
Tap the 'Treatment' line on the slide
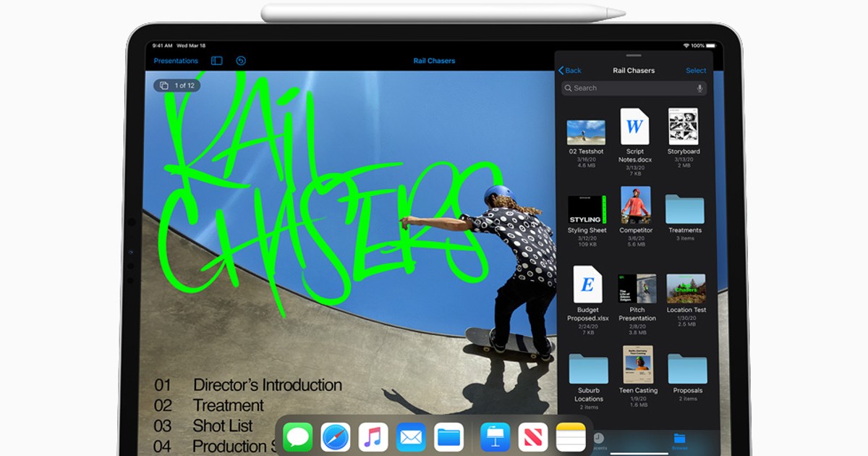click(x=229, y=405)
